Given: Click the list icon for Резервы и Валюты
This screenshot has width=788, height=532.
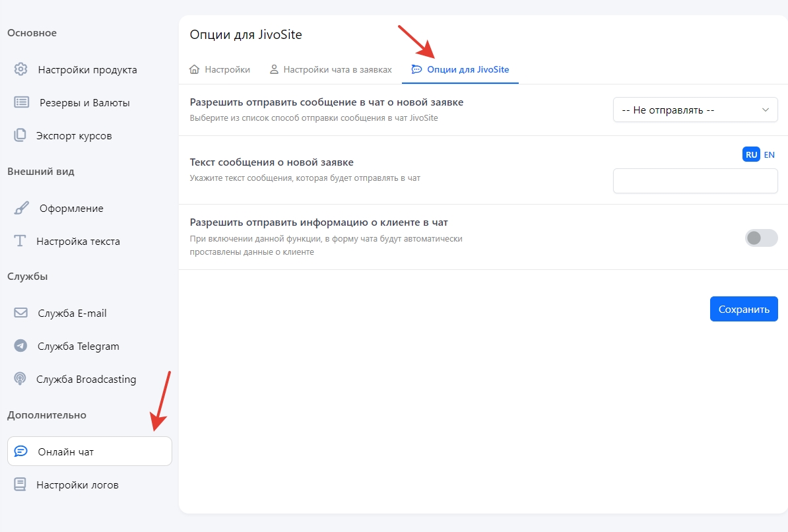Looking at the screenshot, I should point(21,102).
